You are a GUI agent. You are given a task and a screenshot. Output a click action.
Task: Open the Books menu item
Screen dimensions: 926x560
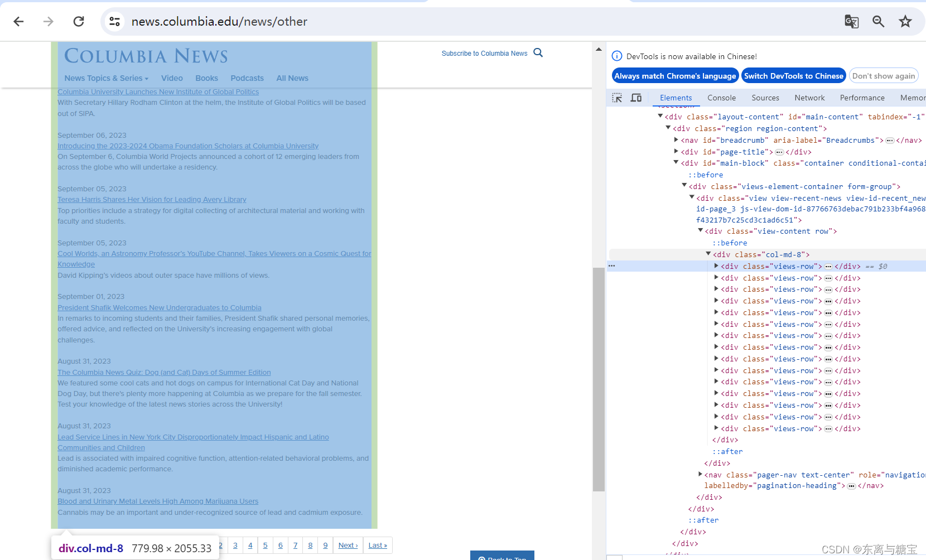(x=206, y=78)
